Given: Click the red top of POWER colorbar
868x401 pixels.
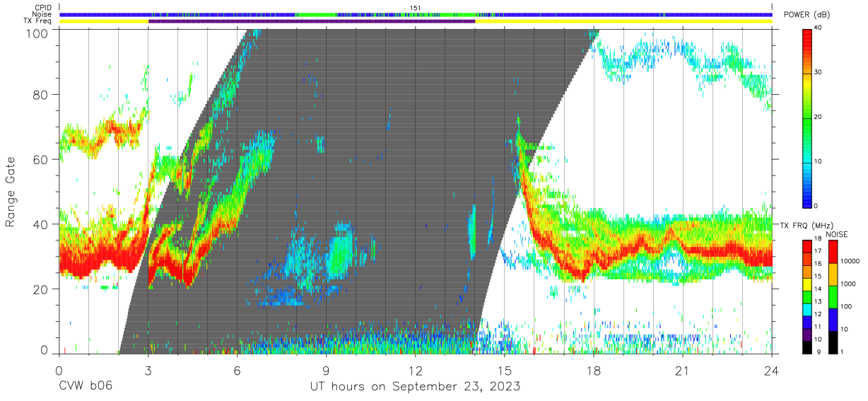Looking at the screenshot, I should pyautogui.click(x=807, y=39).
